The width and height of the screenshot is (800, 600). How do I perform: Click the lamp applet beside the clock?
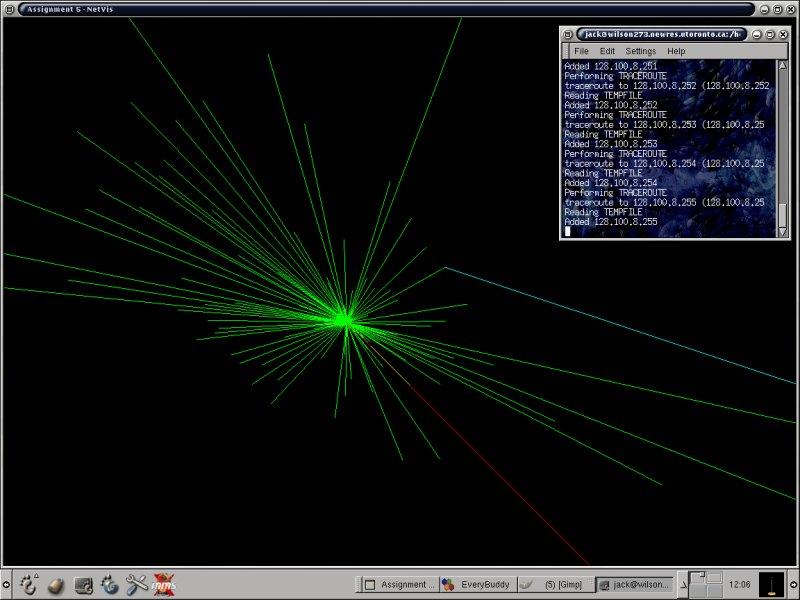pos(772,583)
